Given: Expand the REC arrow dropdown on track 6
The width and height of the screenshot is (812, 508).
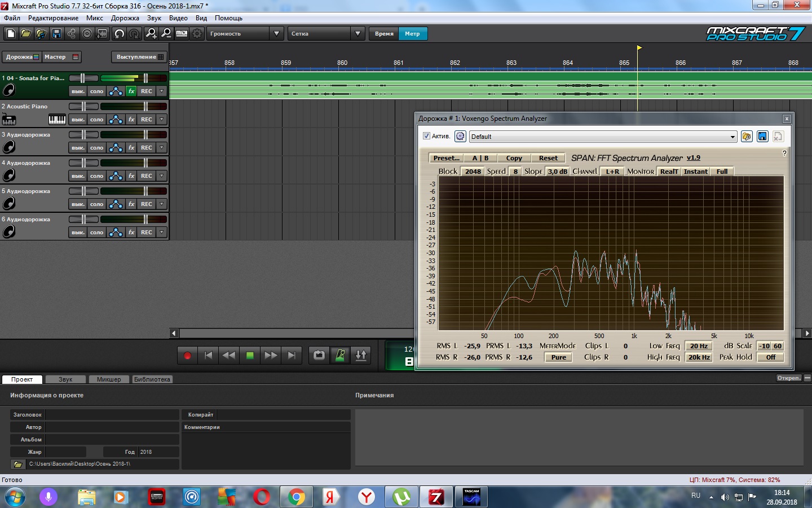Looking at the screenshot, I should [162, 232].
